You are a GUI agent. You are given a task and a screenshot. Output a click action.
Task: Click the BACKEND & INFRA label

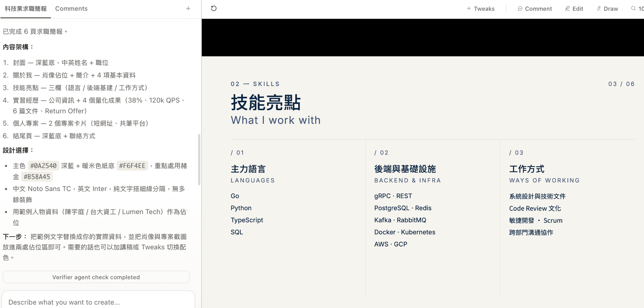[x=408, y=181]
